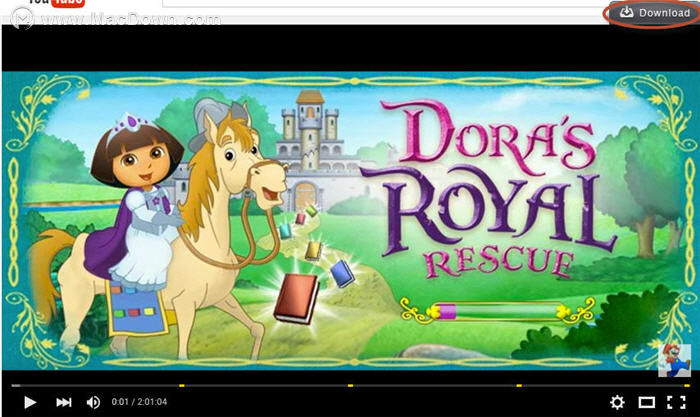The width and height of the screenshot is (700, 417).
Task: Click the 0:01 / 2:01:04 time display
Action: coord(139,402)
